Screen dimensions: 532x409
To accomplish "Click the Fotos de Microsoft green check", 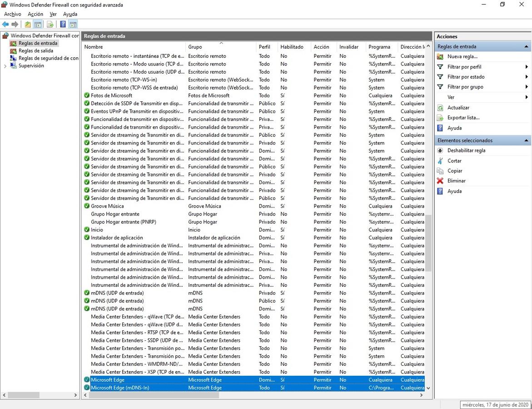I will tap(87, 95).
